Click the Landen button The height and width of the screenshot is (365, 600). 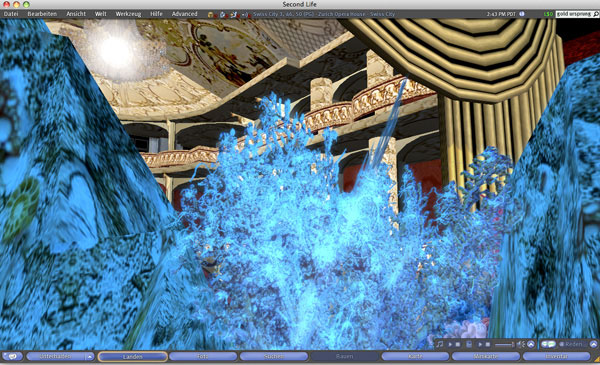tap(132, 356)
